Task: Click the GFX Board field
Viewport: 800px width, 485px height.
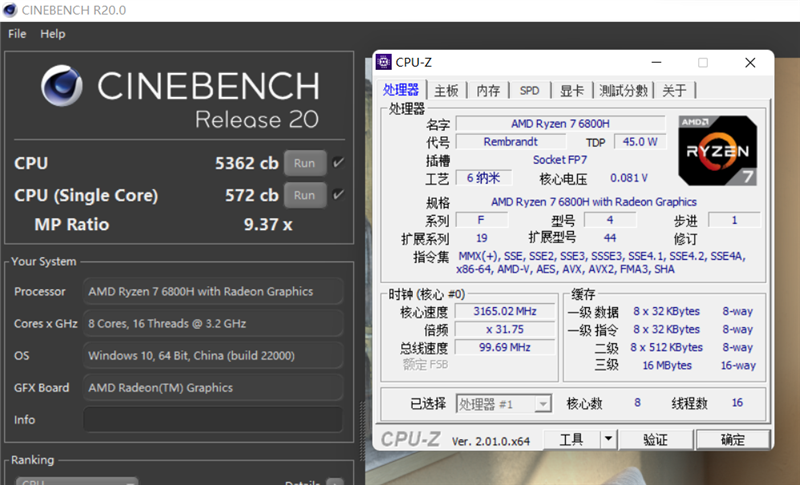Action: tap(213, 388)
